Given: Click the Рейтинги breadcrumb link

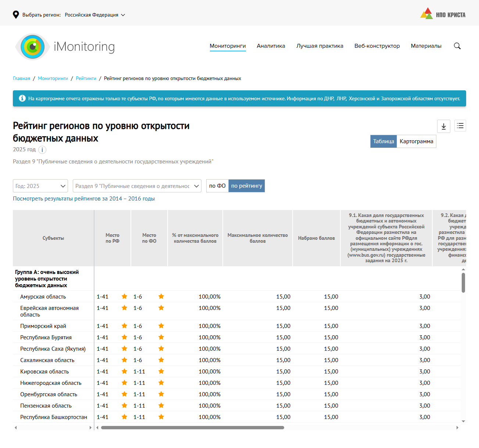Looking at the screenshot, I should coord(86,79).
